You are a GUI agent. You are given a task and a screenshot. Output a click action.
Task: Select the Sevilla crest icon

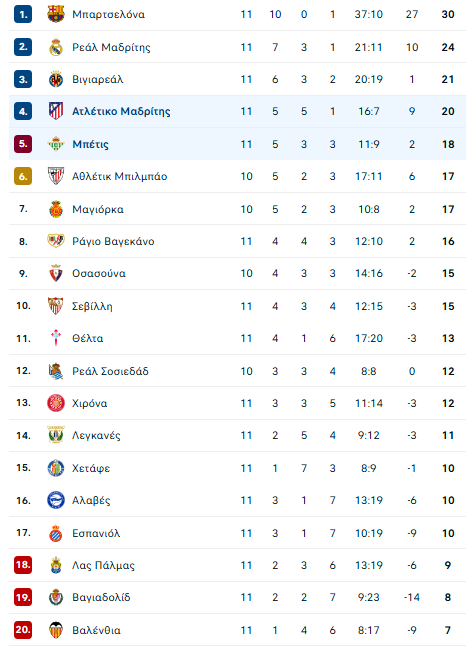(55, 306)
